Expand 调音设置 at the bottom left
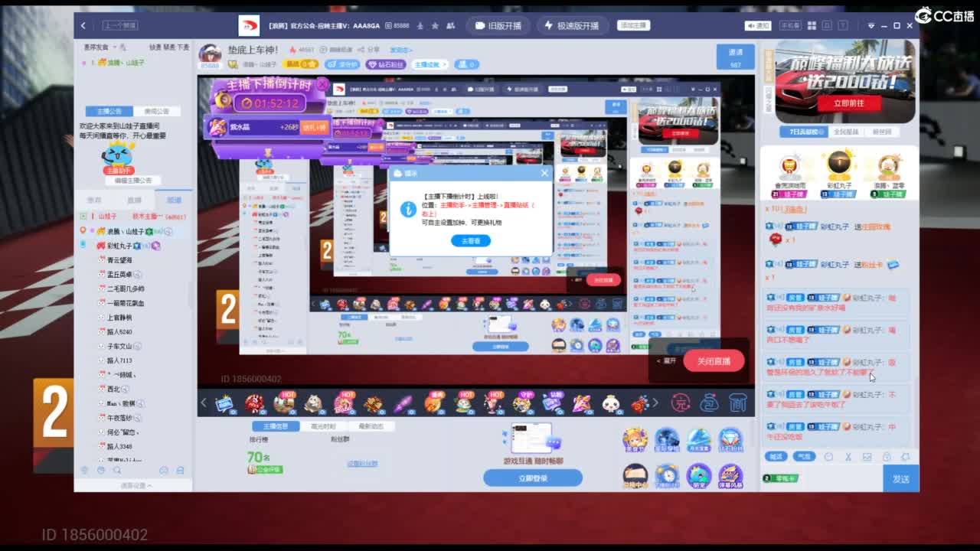 (136, 485)
